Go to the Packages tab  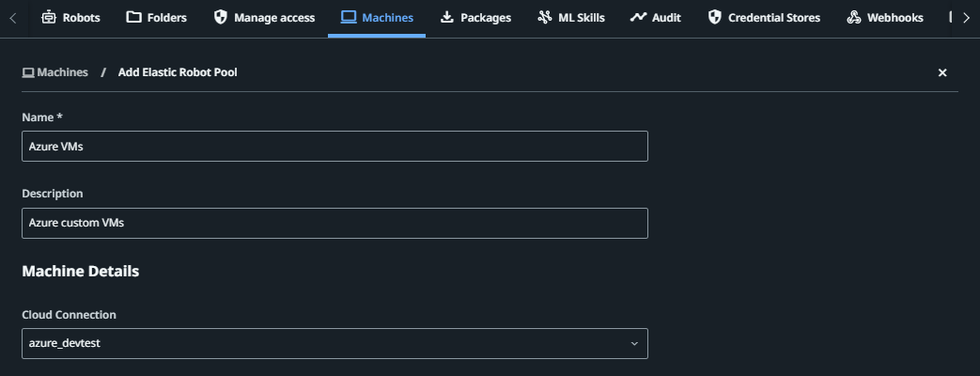(475, 18)
